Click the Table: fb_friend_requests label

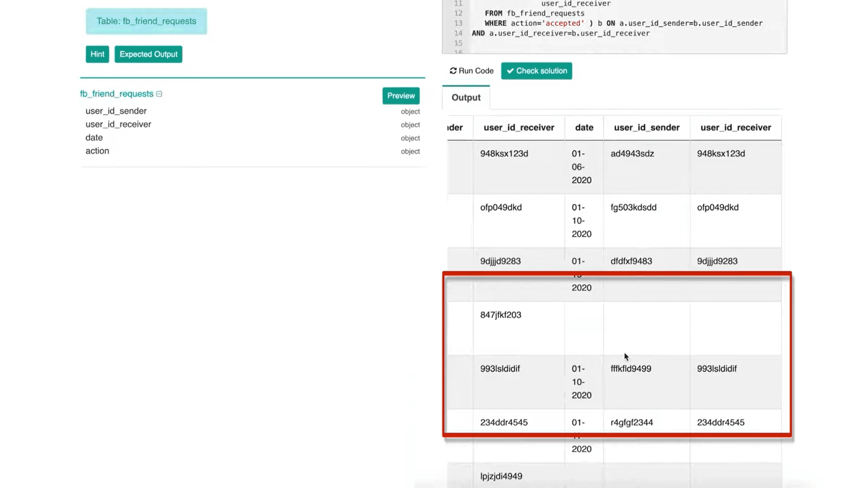tap(146, 21)
